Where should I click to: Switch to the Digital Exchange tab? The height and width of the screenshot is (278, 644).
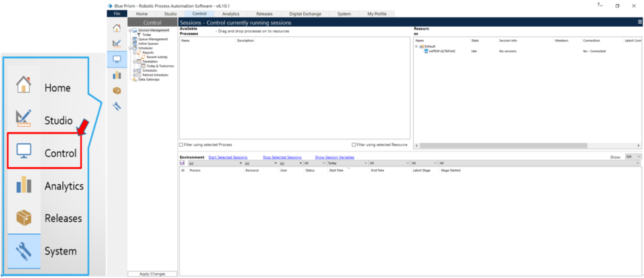[x=305, y=13]
